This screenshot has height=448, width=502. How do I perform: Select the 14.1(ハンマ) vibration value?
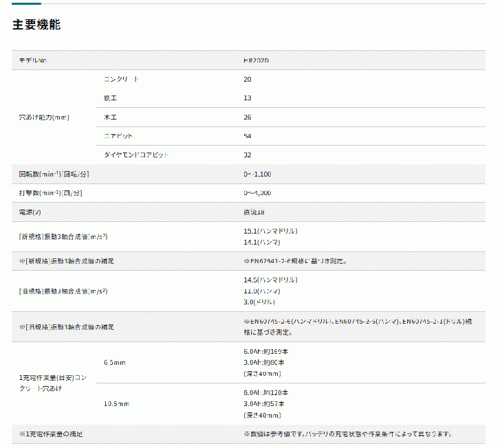(x=261, y=243)
